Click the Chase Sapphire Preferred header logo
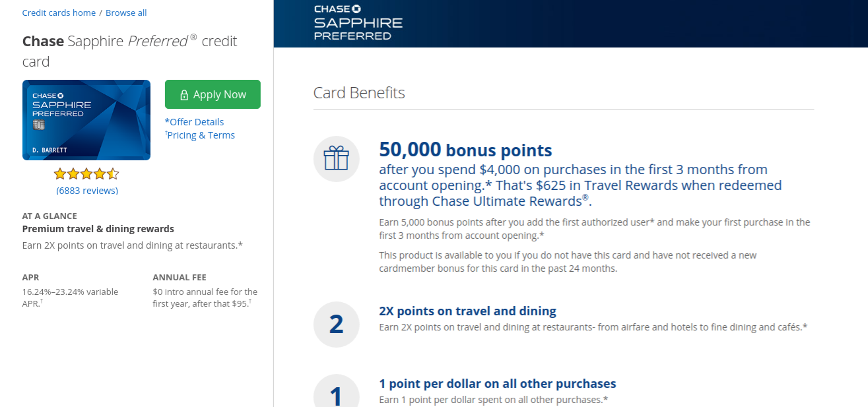The image size is (868, 407). (358, 22)
